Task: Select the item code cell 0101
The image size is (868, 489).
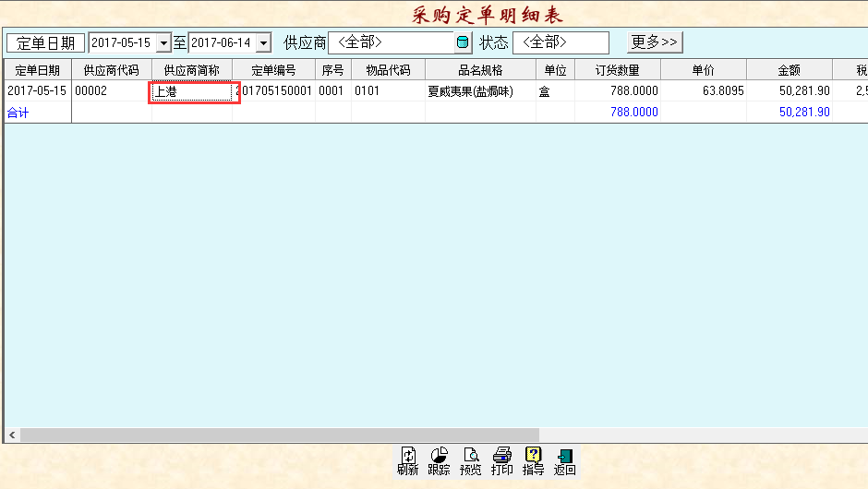Action: pos(388,90)
